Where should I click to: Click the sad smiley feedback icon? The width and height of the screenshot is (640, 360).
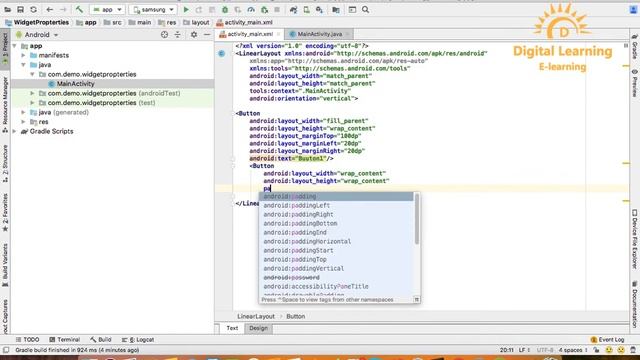tap(621, 350)
